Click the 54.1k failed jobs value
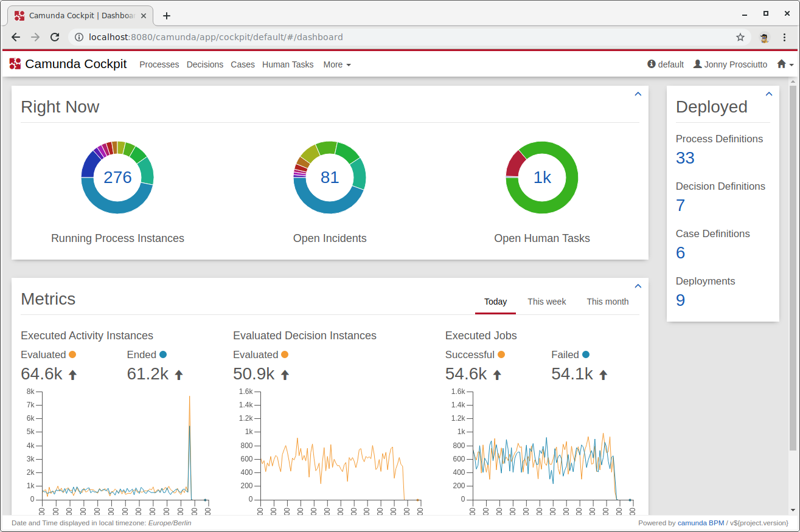Image resolution: width=800 pixels, height=532 pixels. pos(572,374)
